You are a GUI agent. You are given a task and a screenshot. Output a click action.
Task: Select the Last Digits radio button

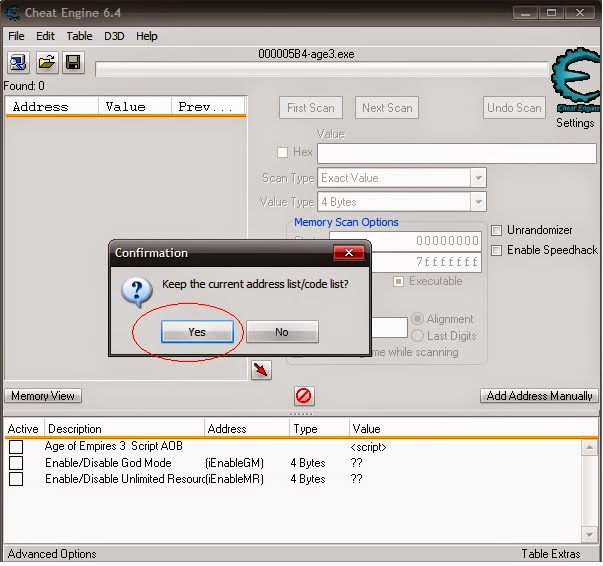417,336
